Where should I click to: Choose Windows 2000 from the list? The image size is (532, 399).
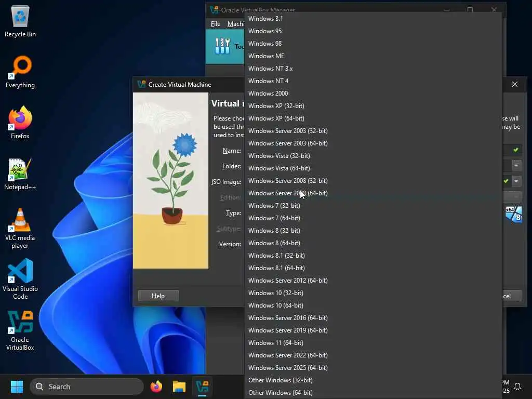tap(373, 94)
